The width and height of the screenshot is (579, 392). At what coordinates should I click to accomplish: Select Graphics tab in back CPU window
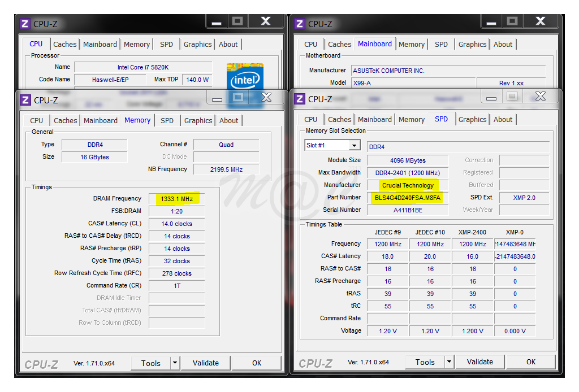pos(197,44)
